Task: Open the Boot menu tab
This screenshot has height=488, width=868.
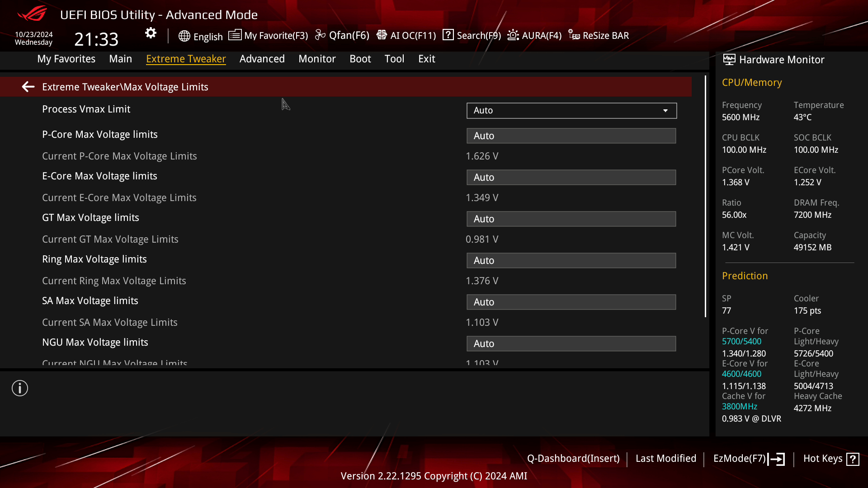Action: (x=360, y=59)
